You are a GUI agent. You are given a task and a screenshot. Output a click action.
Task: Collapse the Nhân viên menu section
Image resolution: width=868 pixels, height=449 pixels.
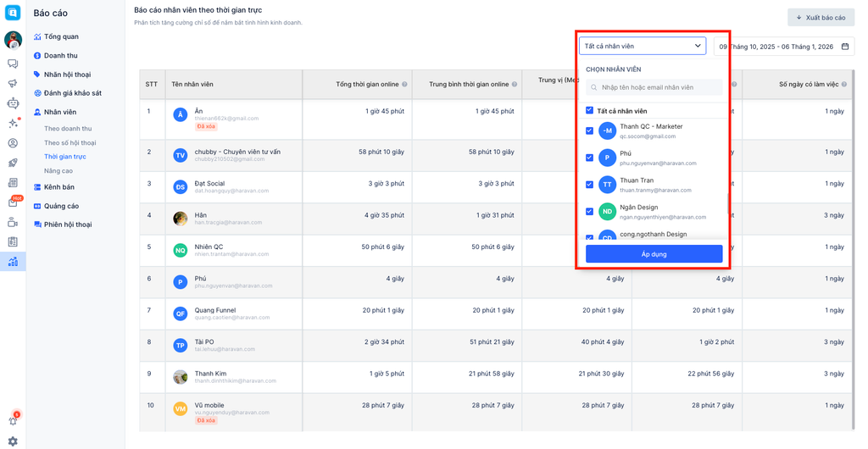tap(59, 112)
